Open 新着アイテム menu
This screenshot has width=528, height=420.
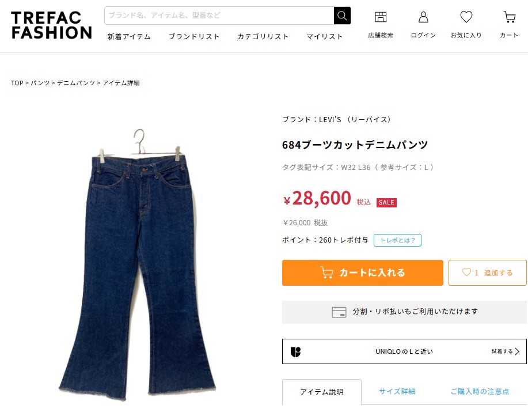(x=129, y=36)
